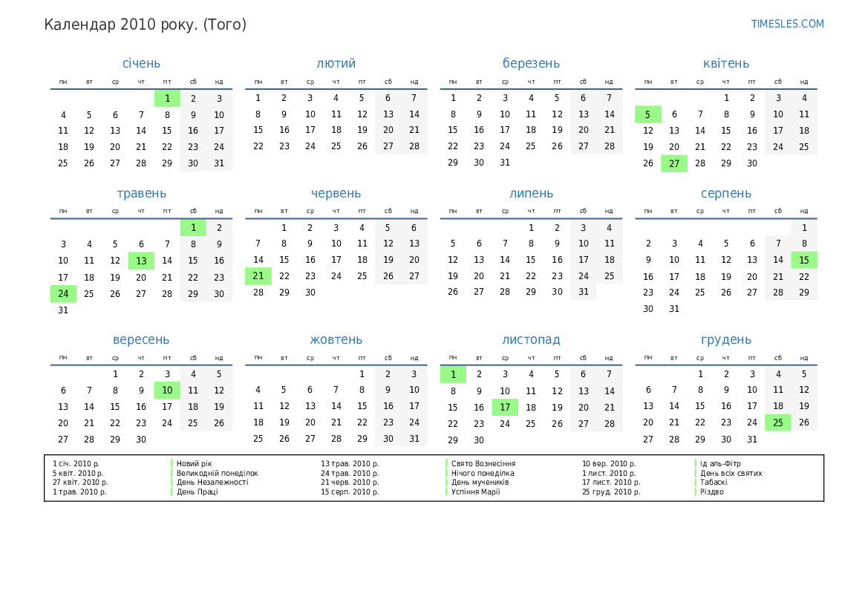The width and height of the screenshot is (868, 614).
Task: Click date 31 in липень
Action: [584, 292]
